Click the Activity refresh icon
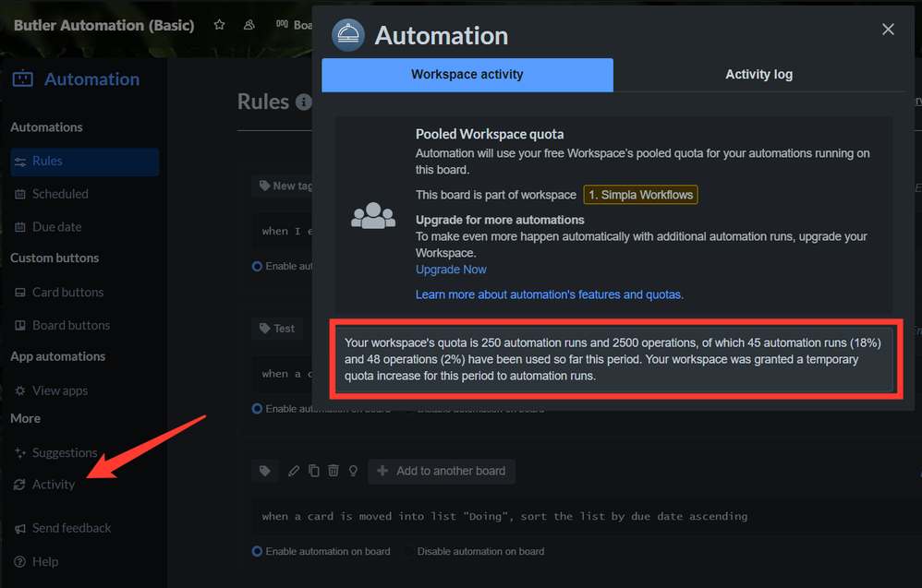Viewport: 922px width, 588px height. (x=19, y=484)
